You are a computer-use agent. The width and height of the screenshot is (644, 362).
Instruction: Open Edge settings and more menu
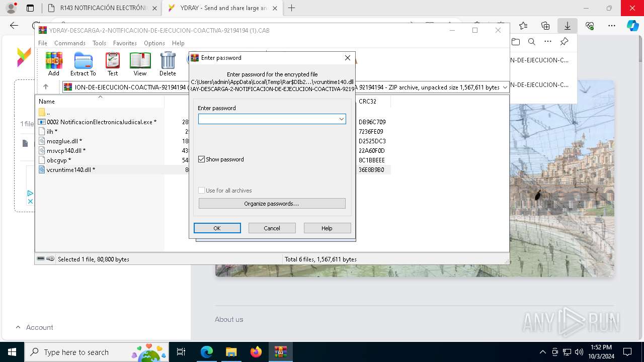point(612,26)
